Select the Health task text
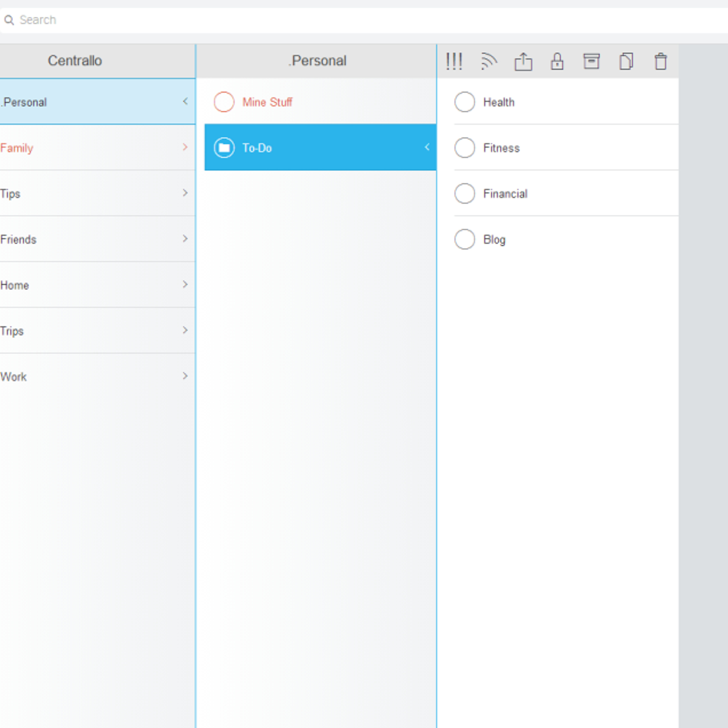 (x=498, y=102)
